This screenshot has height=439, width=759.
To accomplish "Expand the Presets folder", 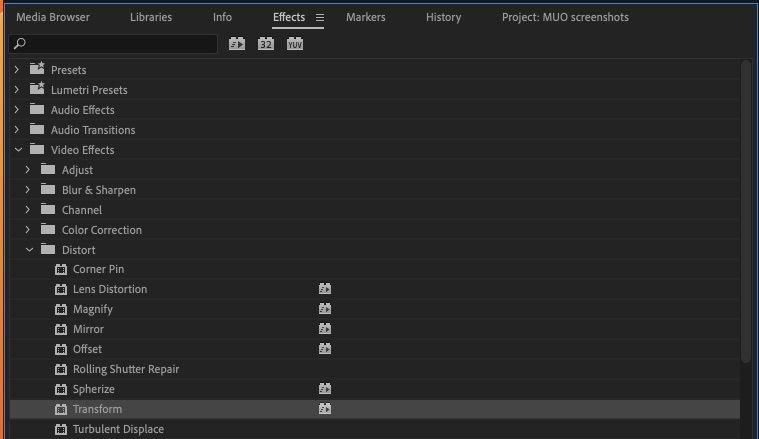I will point(17,70).
